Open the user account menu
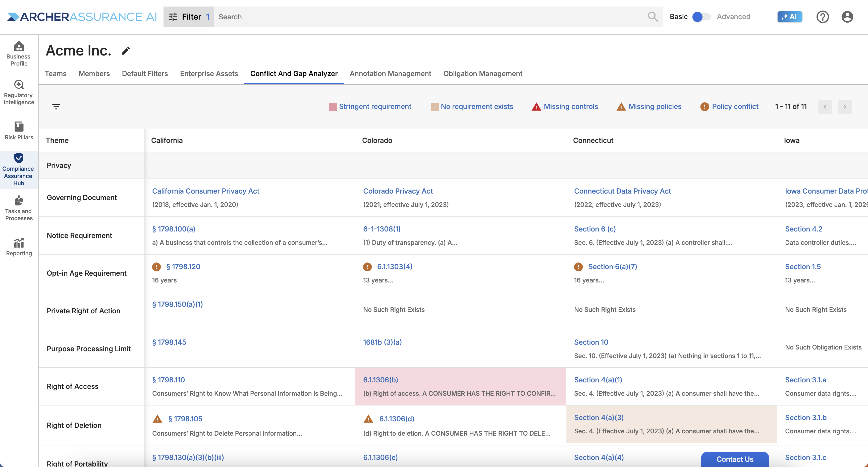The width and height of the screenshot is (868, 467). [x=847, y=17]
